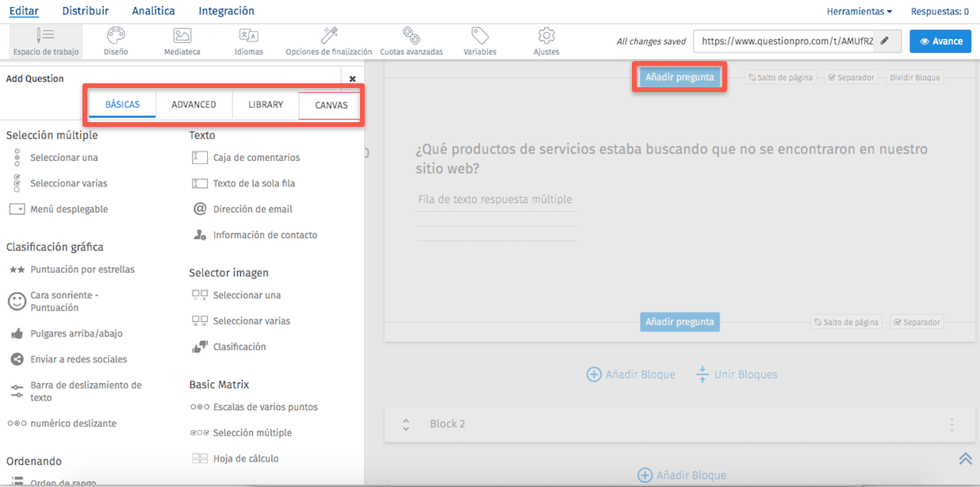Click the top Añadir pregunta button
The width and height of the screenshot is (980, 487).
click(x=679, y=78)
